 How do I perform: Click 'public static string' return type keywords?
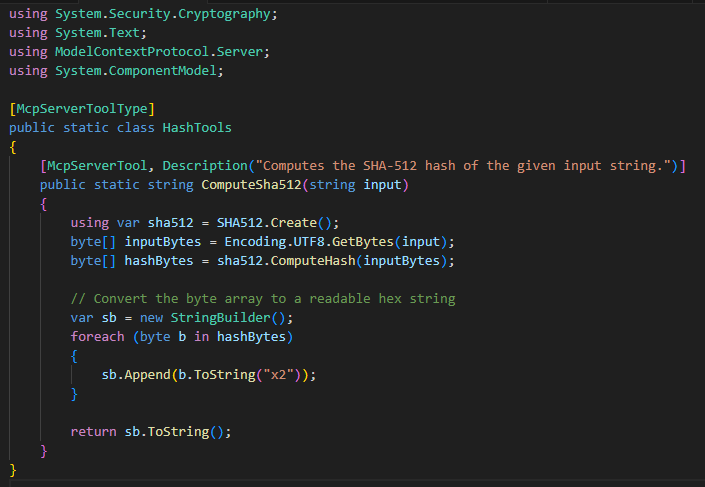[116, 185]
